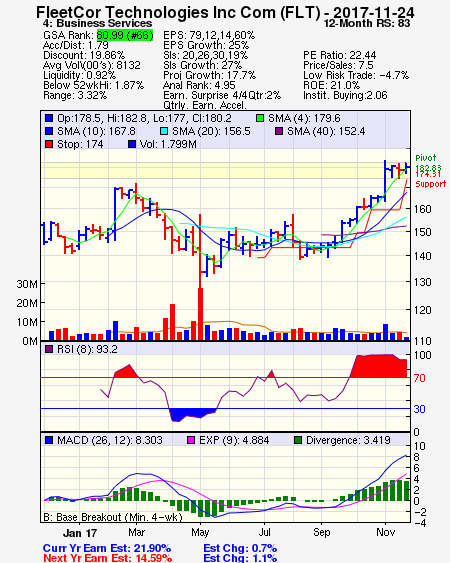This screenshot has width=450, height=563.
Task: Select 'Anal Rank: 4.95' text
Action: click(x=199, y=85)
